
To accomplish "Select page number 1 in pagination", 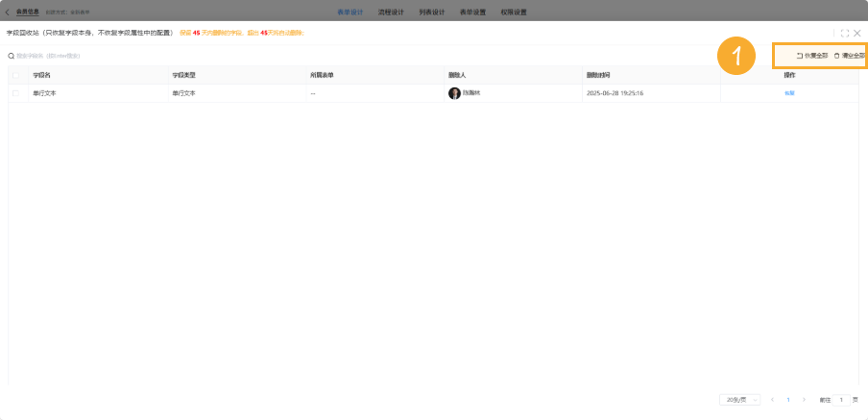I will click(788, 400).
